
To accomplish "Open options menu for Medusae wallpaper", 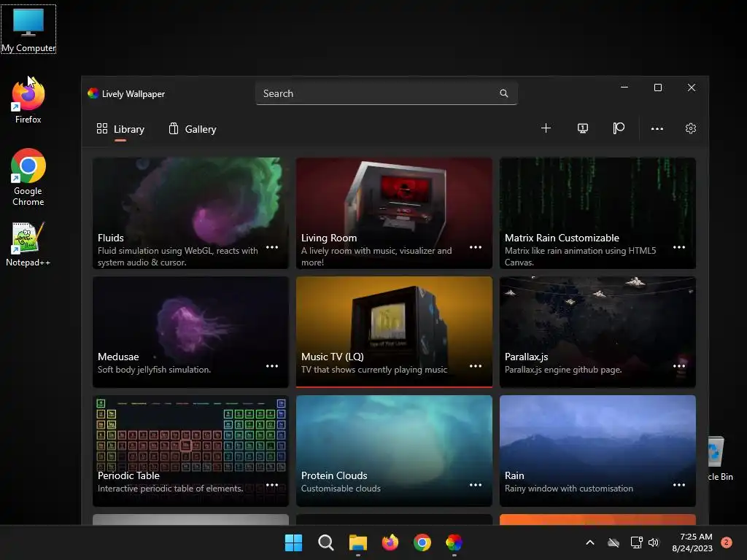I will pos(272,366).
